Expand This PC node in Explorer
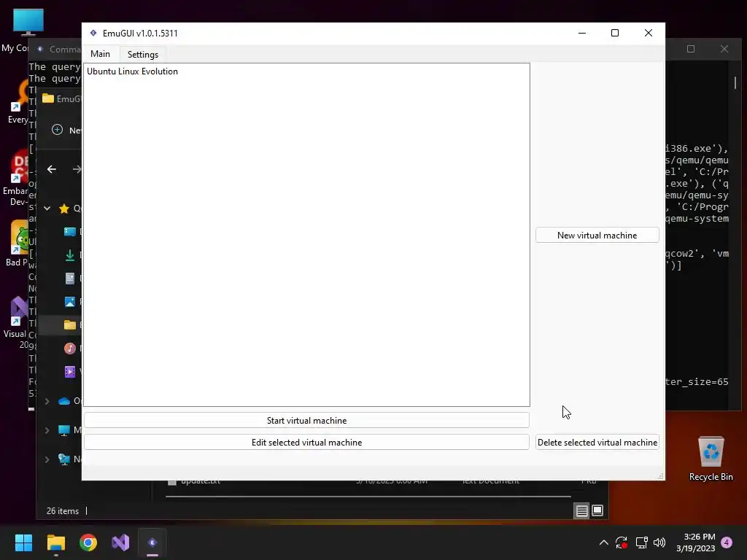 click(47, 430)
